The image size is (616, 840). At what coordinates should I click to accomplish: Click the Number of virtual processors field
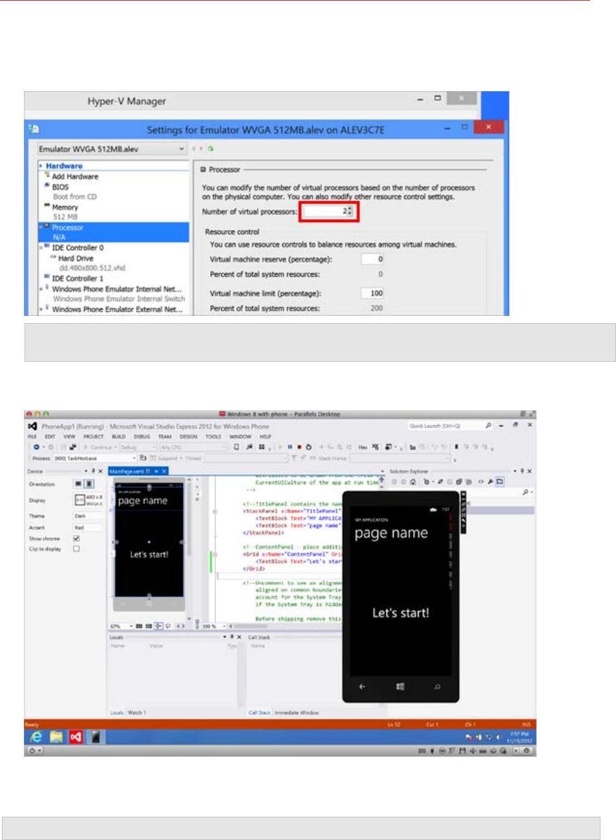click(x=325, y=211)
